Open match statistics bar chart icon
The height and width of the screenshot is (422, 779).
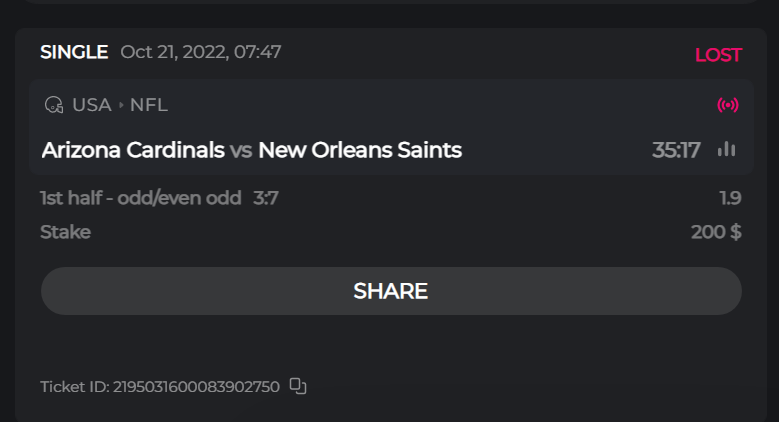[726, 150]
